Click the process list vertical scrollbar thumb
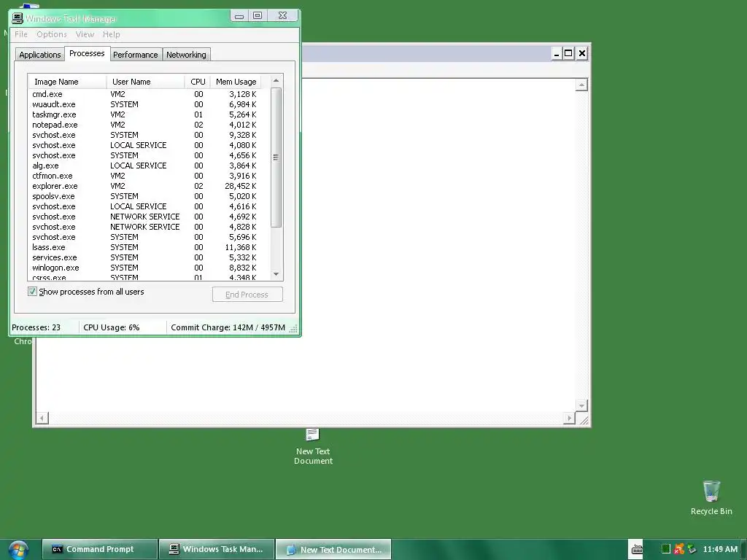The width and height of the screenshot is (747, 560). click(x=276, y=157)
